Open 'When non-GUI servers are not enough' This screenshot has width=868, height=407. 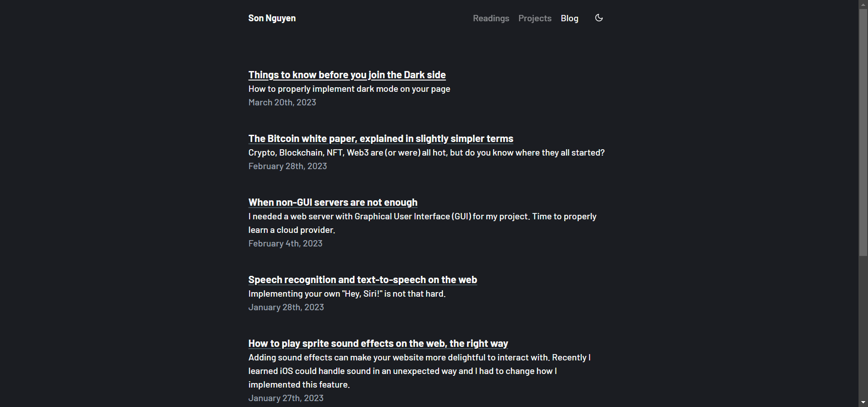333,203
